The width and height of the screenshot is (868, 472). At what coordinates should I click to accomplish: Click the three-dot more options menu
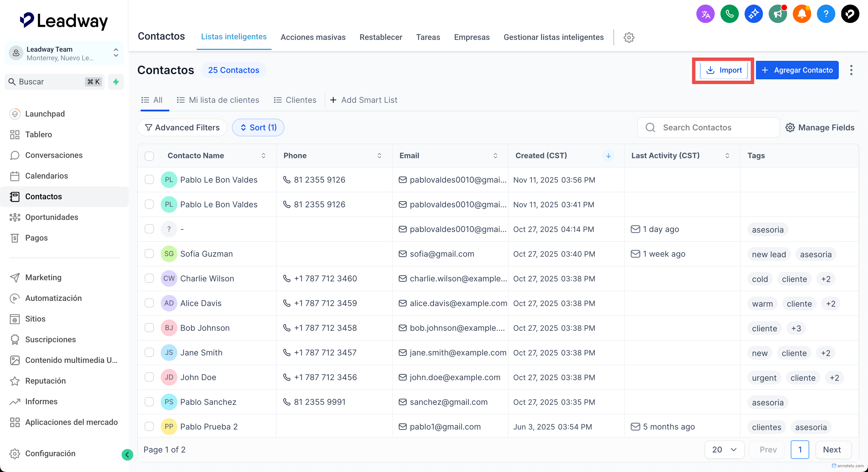(851, 70)
